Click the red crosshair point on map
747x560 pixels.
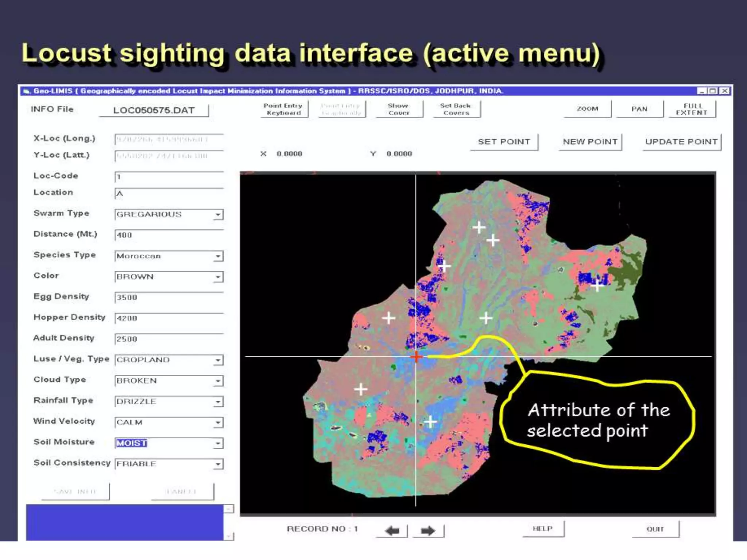click(x=416, y=357)
